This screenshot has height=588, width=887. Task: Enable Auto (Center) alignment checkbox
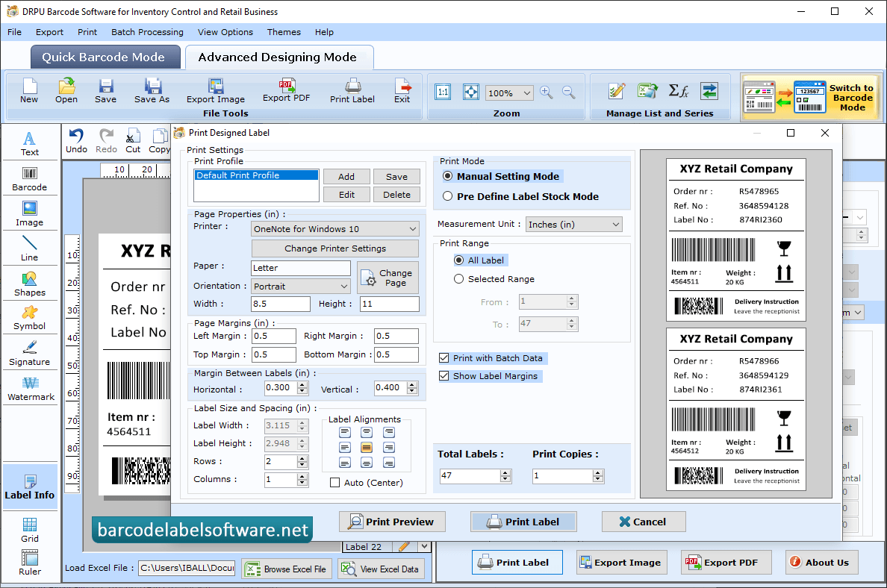[335, 482]
